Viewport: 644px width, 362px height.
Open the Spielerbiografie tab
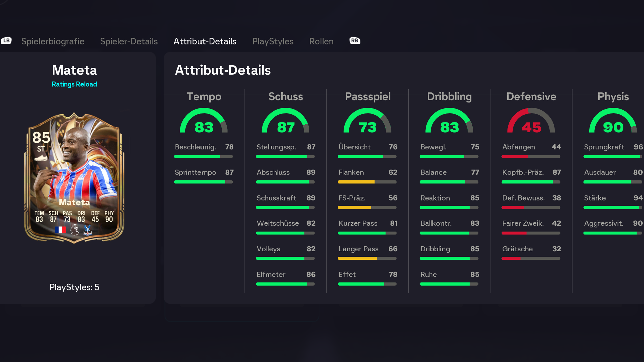[53, 41]
